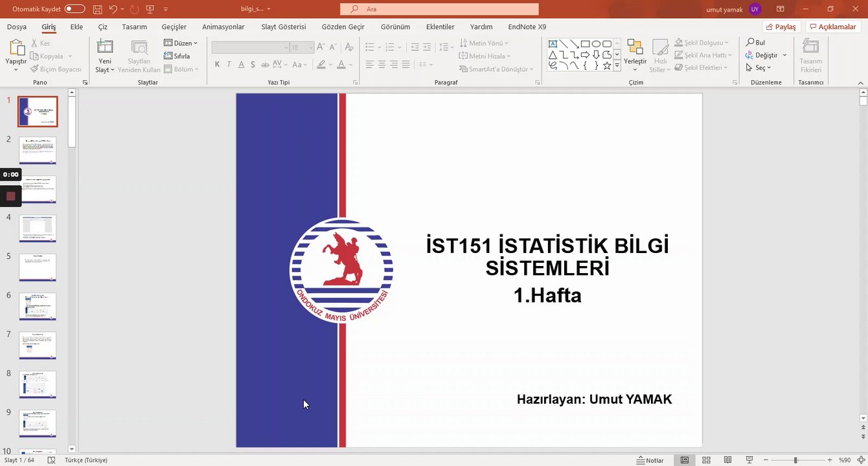Select the line arrow shape in gallery
Image resolution: width=868 pixels, height=466 pixels.
(x=575, y=44)
